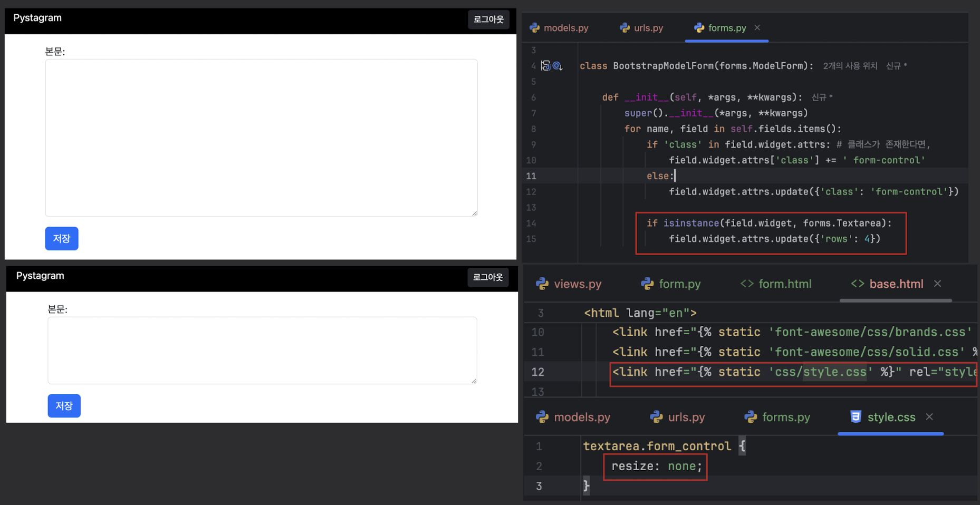
Task: Click line number 11 in forms.py gutter
Action: pyautogui.click(x=531, y=176)
